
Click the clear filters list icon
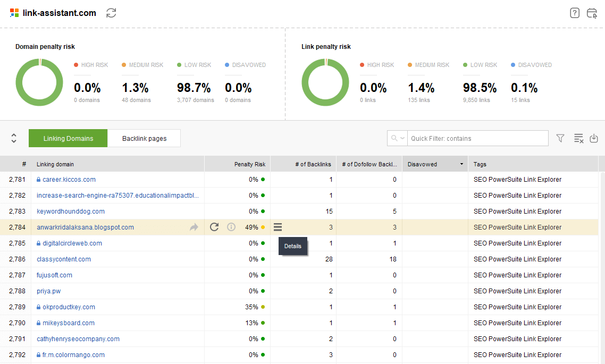(578, 138)
